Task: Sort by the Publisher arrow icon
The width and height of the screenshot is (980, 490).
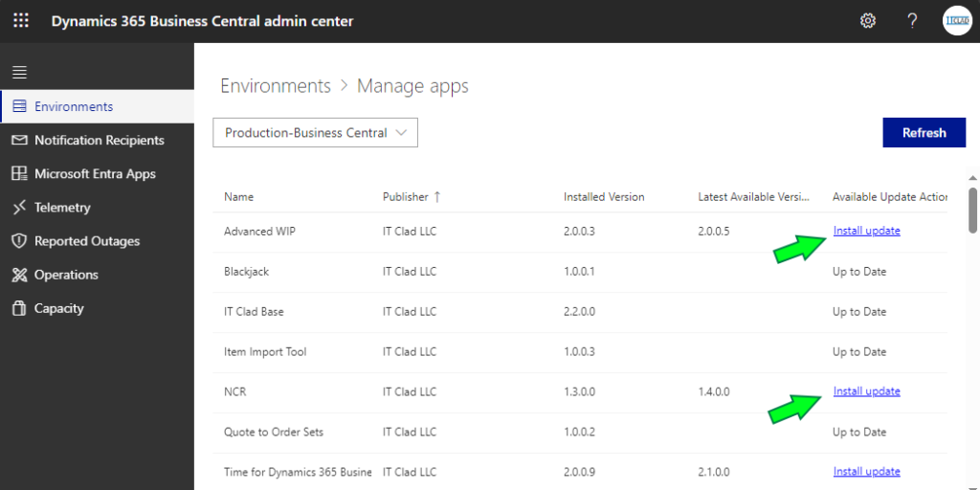Action: 436,197
